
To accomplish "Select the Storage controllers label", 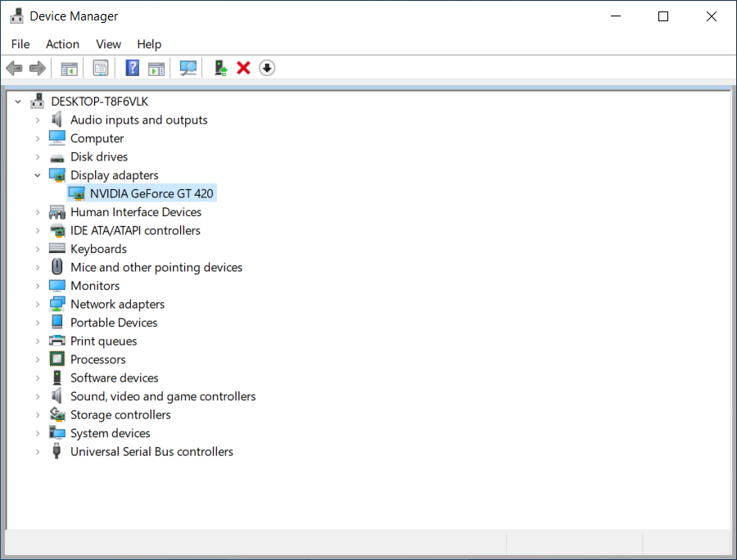I will tap(120, 415).
